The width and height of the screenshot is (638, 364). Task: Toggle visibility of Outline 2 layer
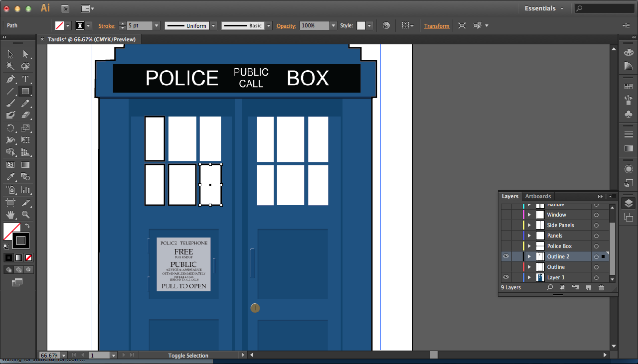coord(506,256)
